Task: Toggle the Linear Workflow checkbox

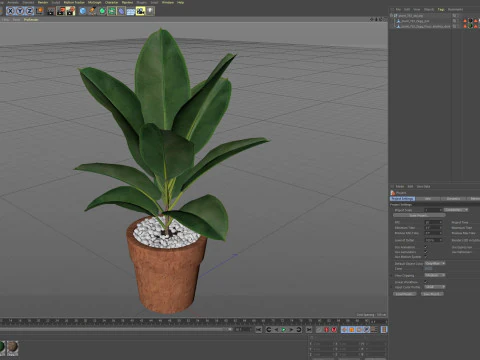Action: tap(426, 282)
